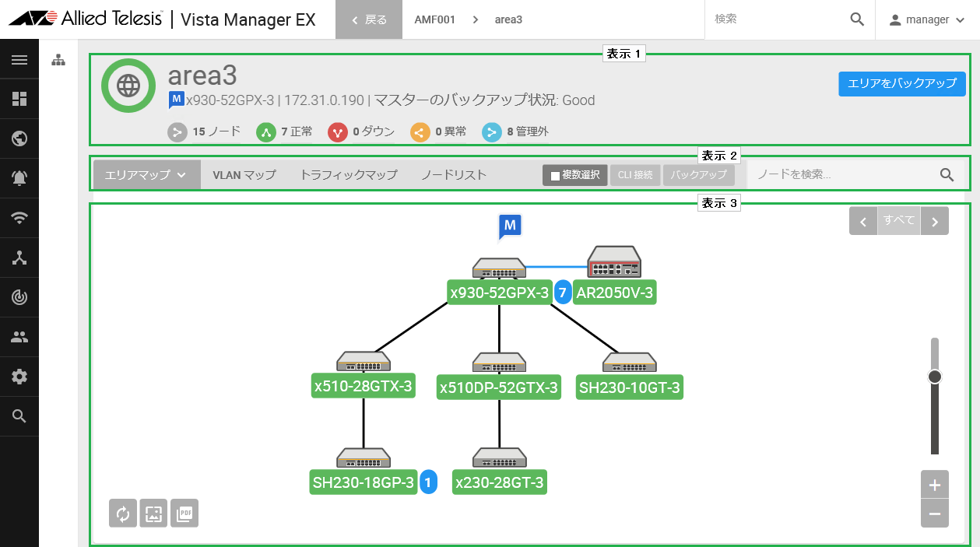Select the x230-28GT-3 switch icon

tap(499, 458)
